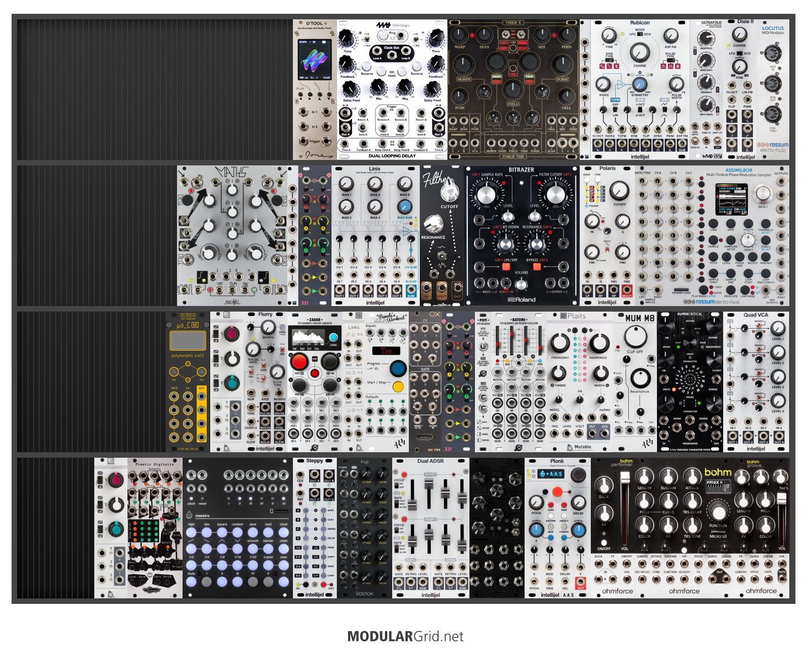
Task: Select the blue BIAS SUM knob on Linix
Action: [x=404, y=206]
